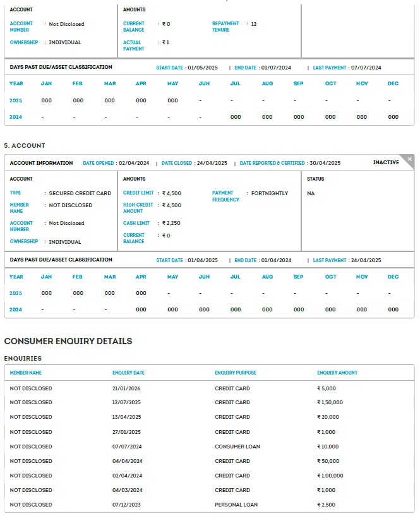Select the enquiry dated 12/07/2025
The image size is (420, 528).
point(126,402)
